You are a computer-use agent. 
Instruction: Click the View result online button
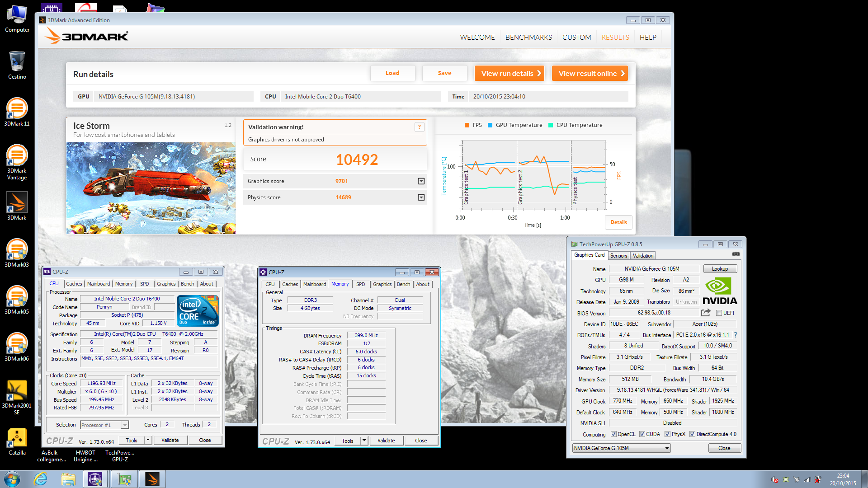590,73
